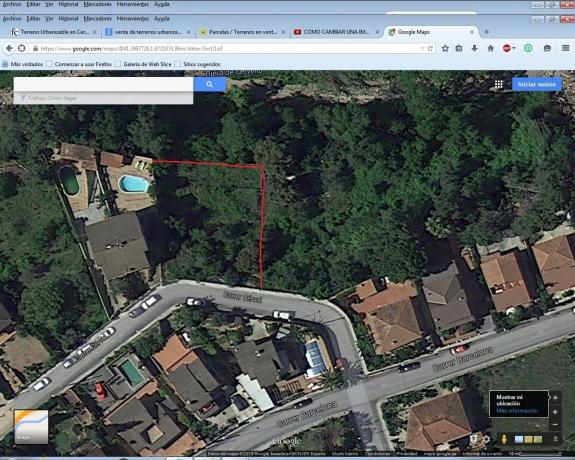
Task: Open Galería de Web Slice bookmark
Action: coord(144,64)
